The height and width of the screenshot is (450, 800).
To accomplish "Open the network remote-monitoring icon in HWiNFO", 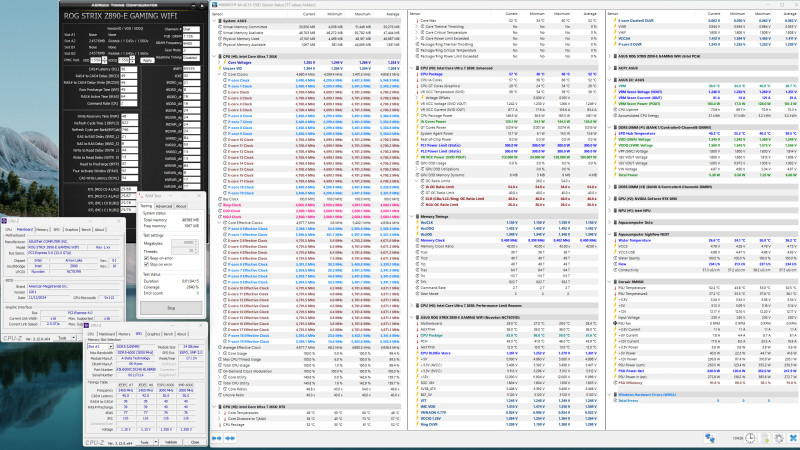I will pyautogui.click(x=710, y=438).
